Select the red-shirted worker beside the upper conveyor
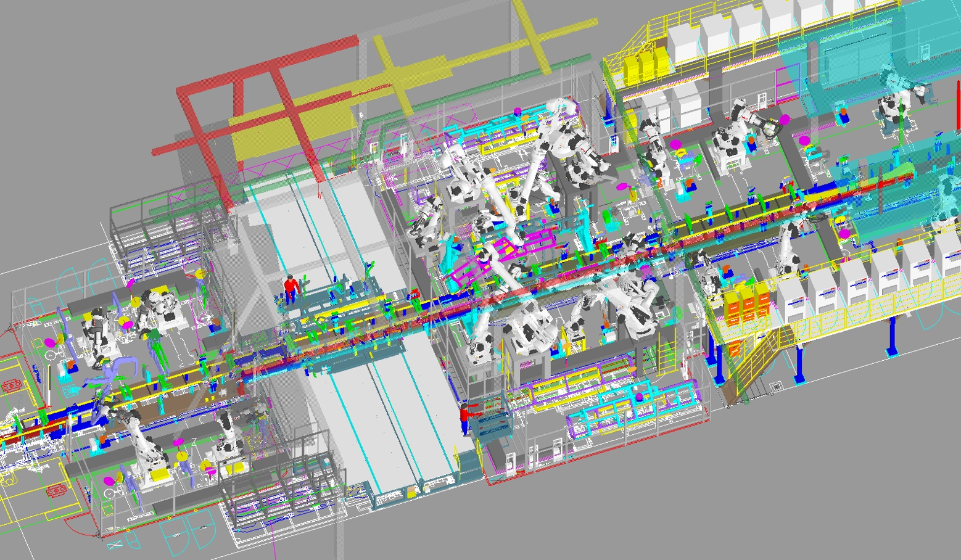 coord(291,287)
